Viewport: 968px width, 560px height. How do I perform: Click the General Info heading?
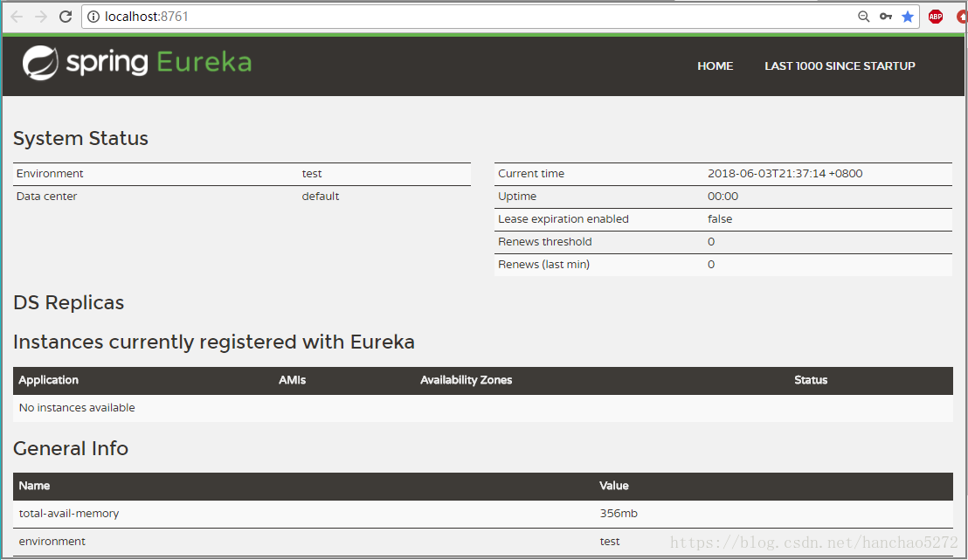pyautogui.click(x=71, y=448)
